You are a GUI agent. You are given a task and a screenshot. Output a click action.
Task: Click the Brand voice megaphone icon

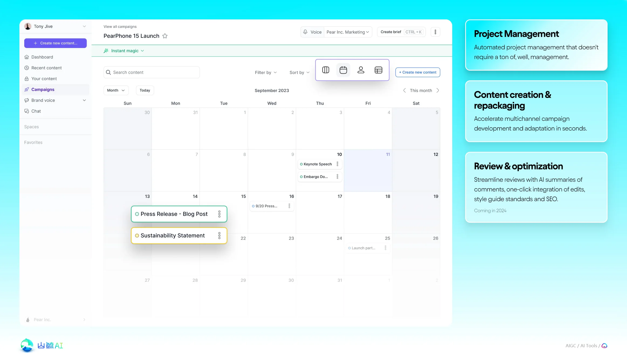tap(27, 100)
